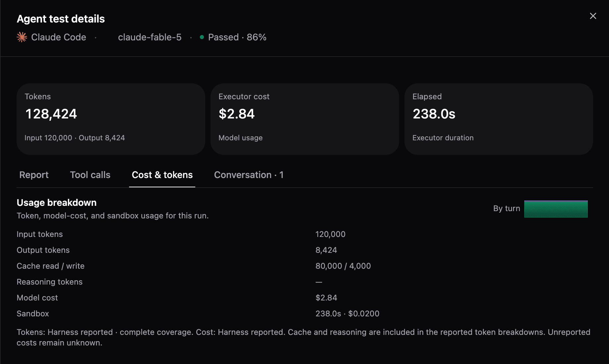Click the 'Input 120,000 · Output 8,424' text
This screenshot has width=609, height=364.
(x=74, y=138)
